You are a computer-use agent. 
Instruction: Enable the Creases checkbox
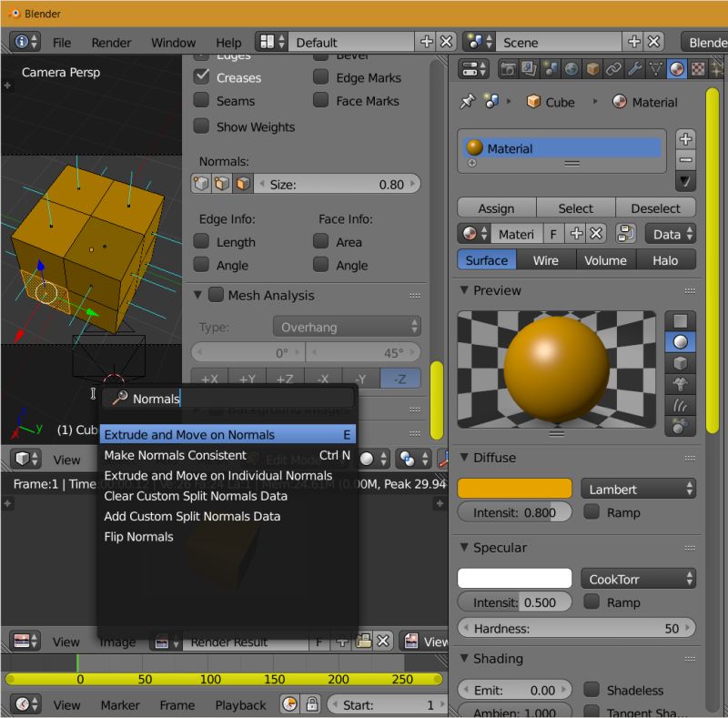(x=200, y=77)
